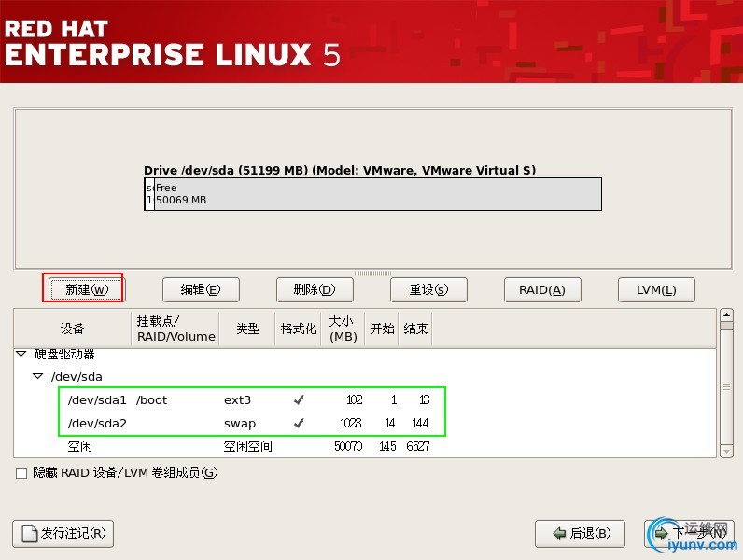Click the 6527 end cylinder value
The width and height of the screenshot is (743, 560).
coord(418,446)
